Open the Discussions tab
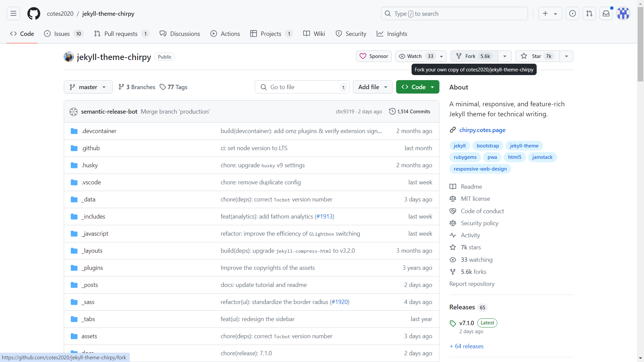644x362 pixels. 180,34
